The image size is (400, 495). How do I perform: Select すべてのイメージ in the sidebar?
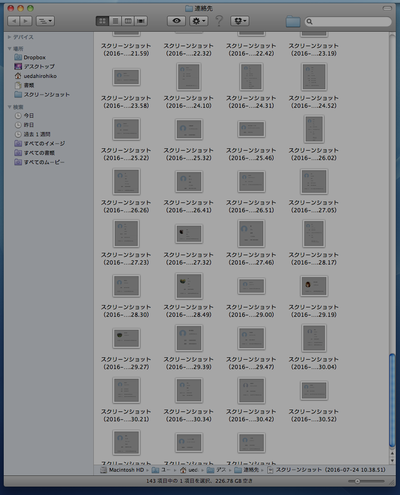[40, 144]
